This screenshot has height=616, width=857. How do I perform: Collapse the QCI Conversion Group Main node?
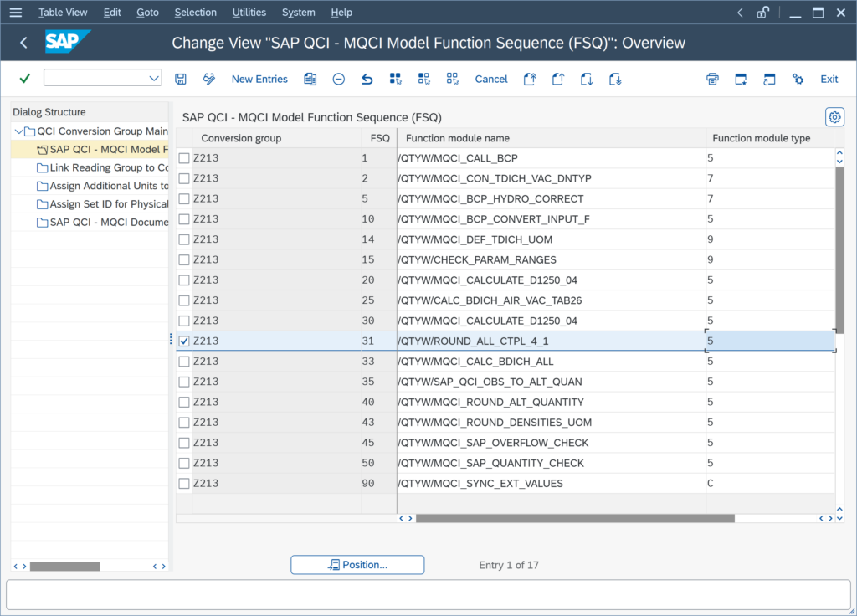[19, 131]
